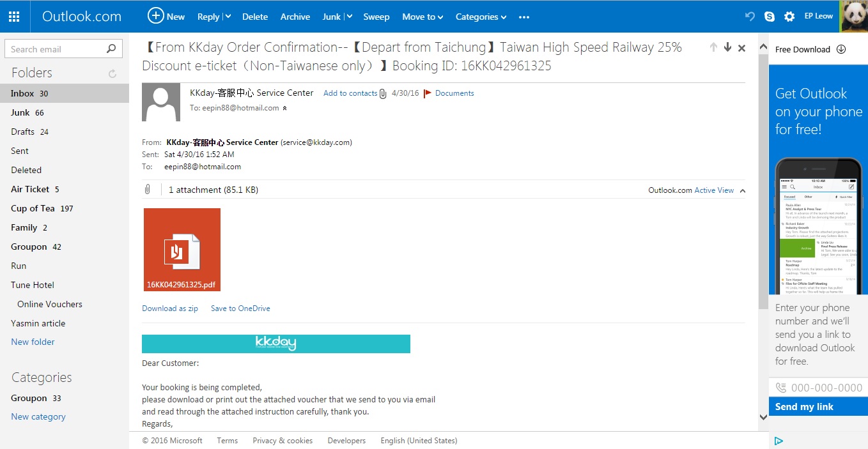Screen dimensions: 868x449
Task: Click the undo arrow icon in header
Action: tap(750, 17)
